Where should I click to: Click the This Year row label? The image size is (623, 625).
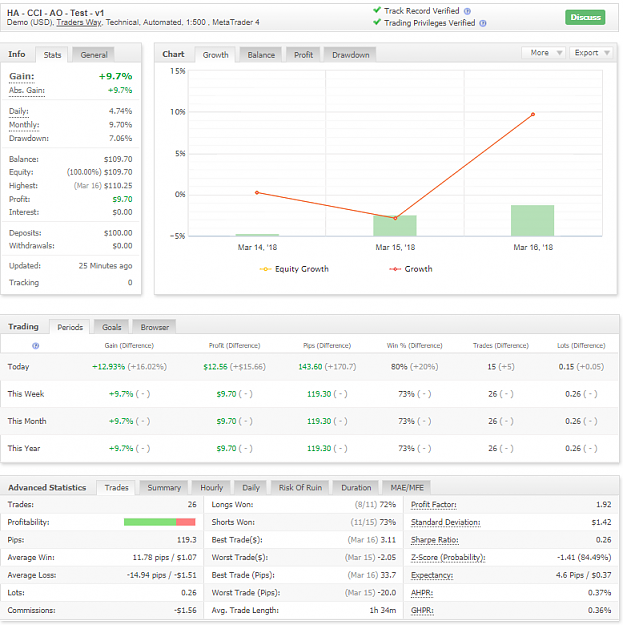[24, 448]
